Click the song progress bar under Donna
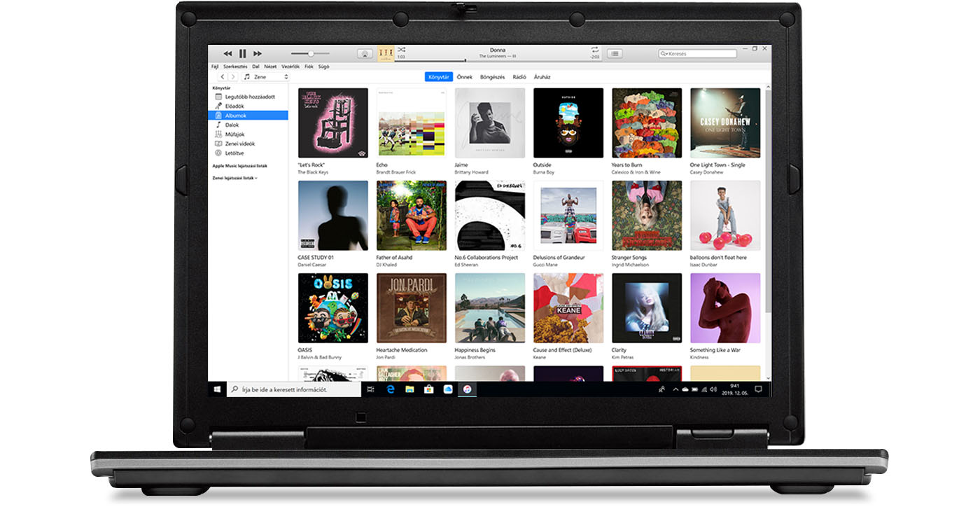 pyautogui.click(x=498, y=60)
